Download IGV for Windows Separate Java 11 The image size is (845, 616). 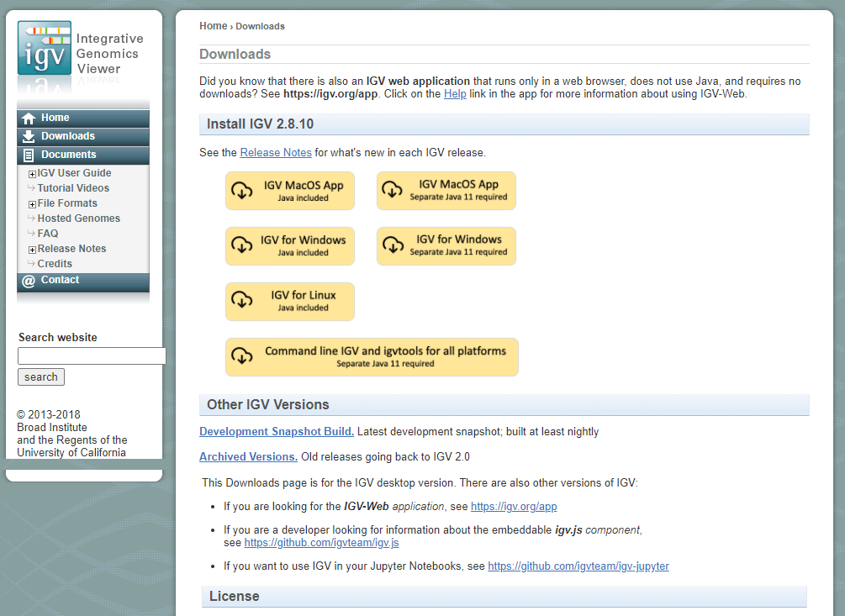(446, 246)
